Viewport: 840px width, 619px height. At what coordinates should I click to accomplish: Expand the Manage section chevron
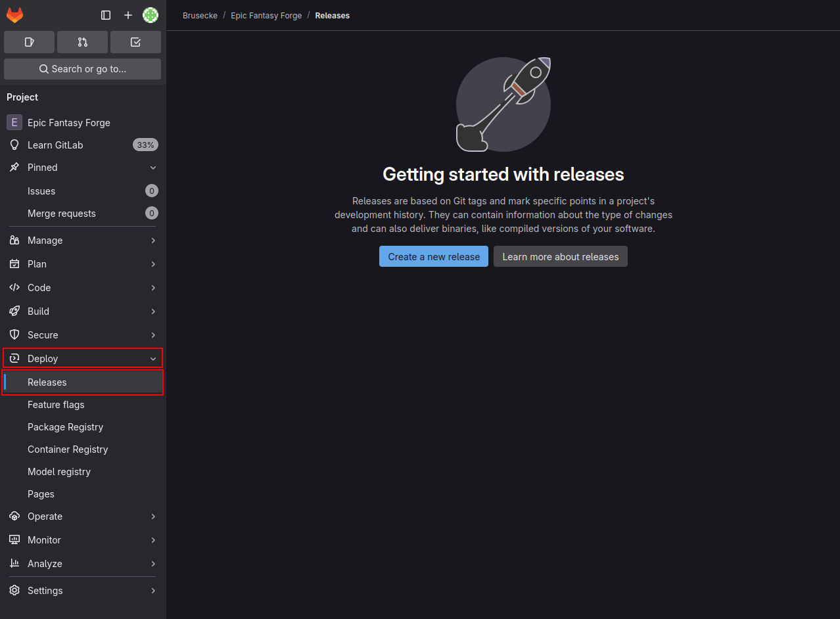coord(153,241)
